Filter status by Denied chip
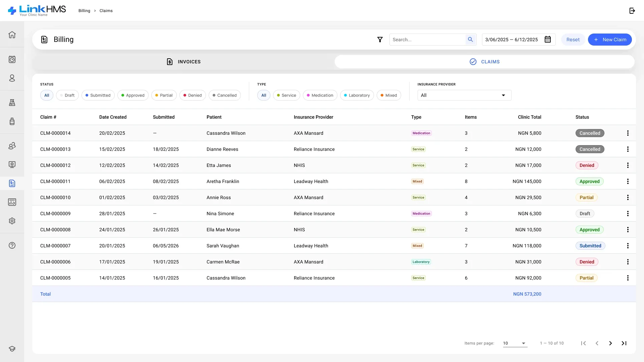Viewport: 644px width, 362px height. (193, 95)
